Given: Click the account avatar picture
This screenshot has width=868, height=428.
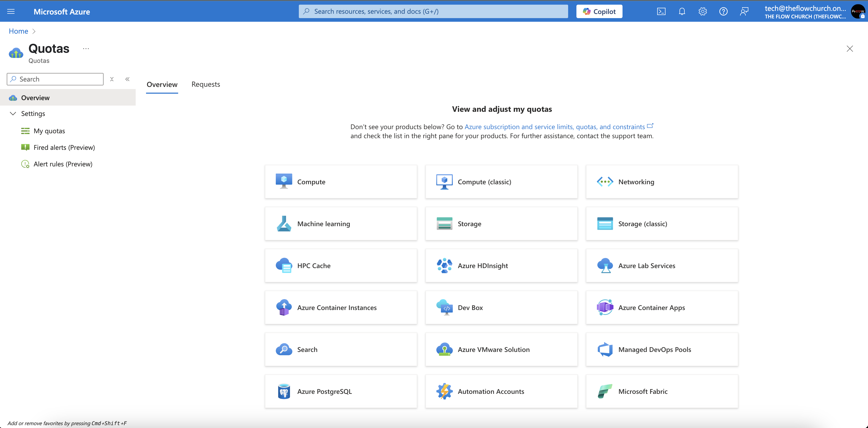Looking at the screenshot, I should coord(858,11).
